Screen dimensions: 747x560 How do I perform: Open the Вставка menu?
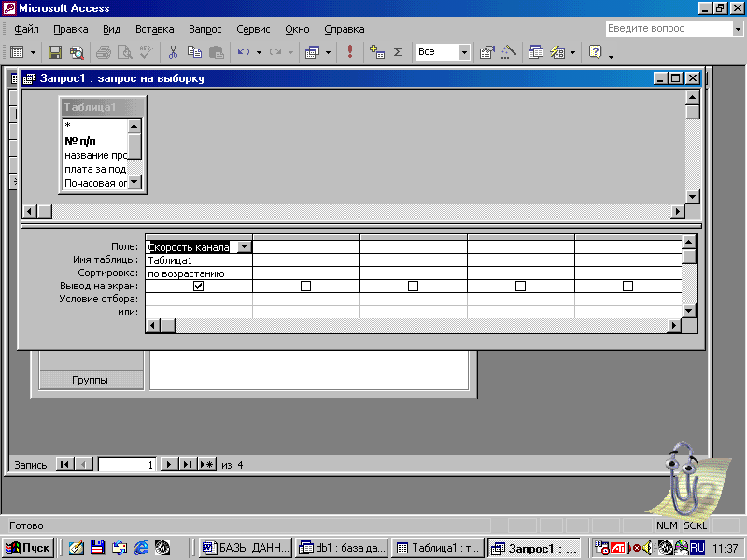[x=154, y=29]
